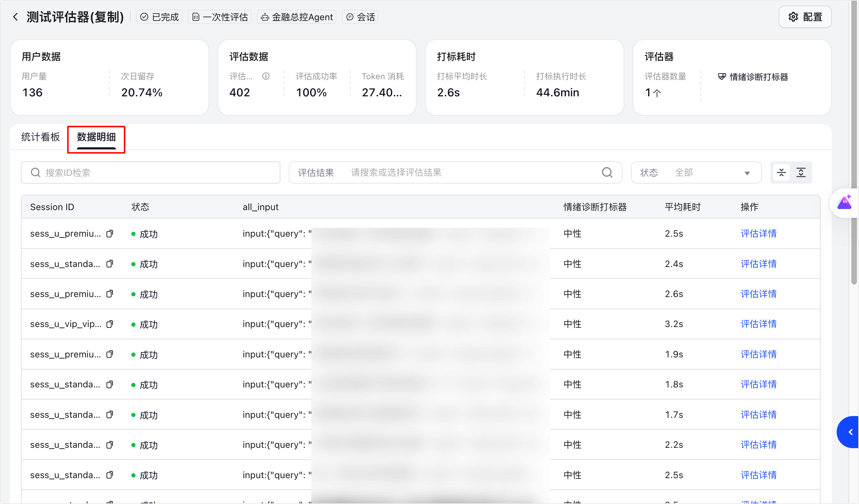This screenshot has height=504, width=859.
Task: Click the 会话 tag
Action: [x=360, y=17]
